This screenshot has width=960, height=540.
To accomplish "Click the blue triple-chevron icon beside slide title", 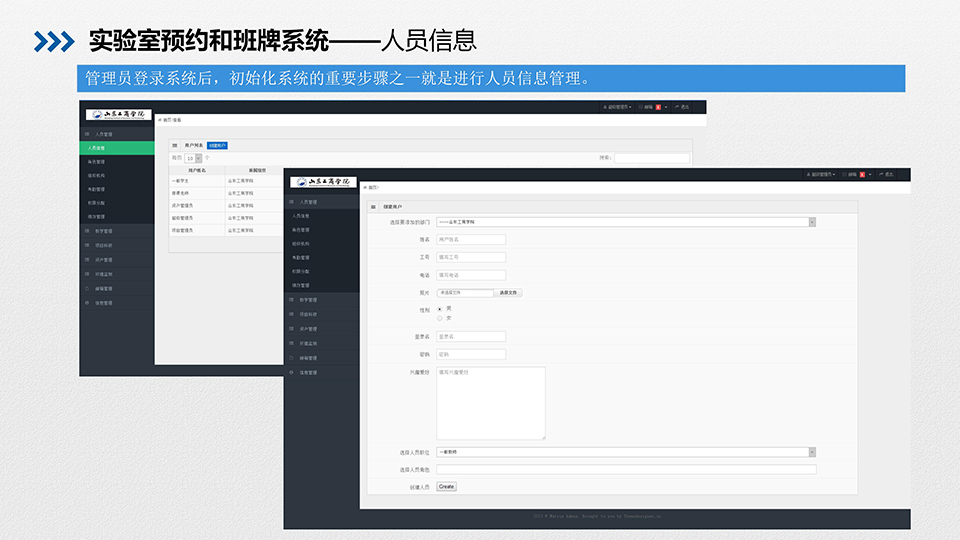I will pos(54,41).
